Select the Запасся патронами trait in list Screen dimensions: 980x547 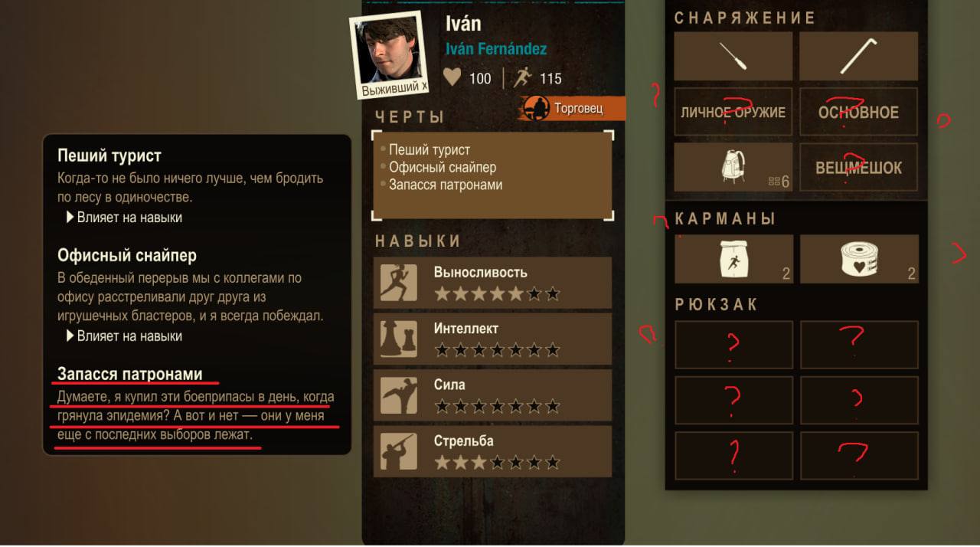click(x=446, y=185)
